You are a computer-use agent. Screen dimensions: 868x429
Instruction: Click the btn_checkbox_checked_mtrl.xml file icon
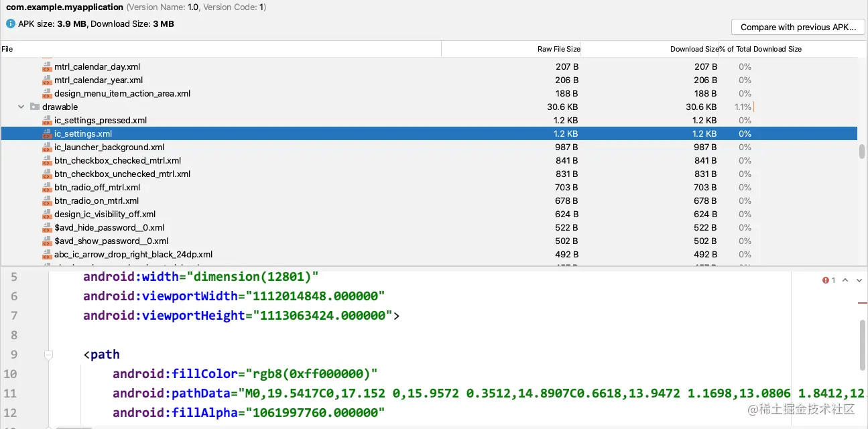pos(47,160)
